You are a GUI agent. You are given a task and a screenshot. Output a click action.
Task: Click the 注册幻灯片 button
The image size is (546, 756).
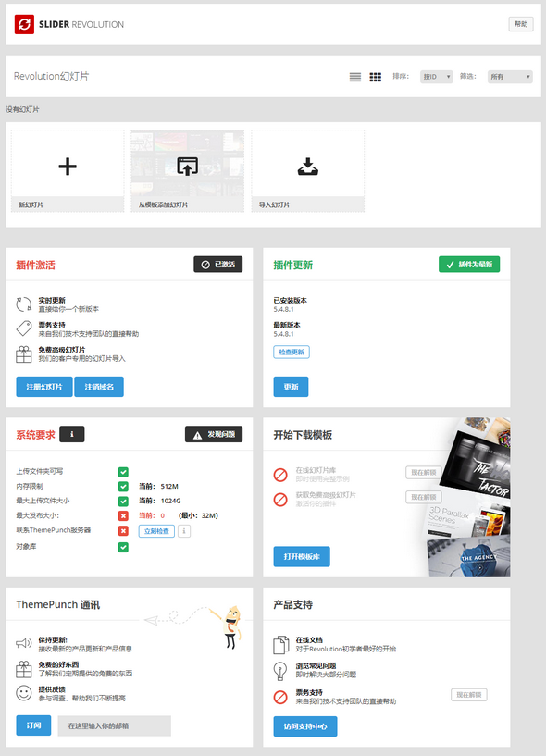pos(44,387)
